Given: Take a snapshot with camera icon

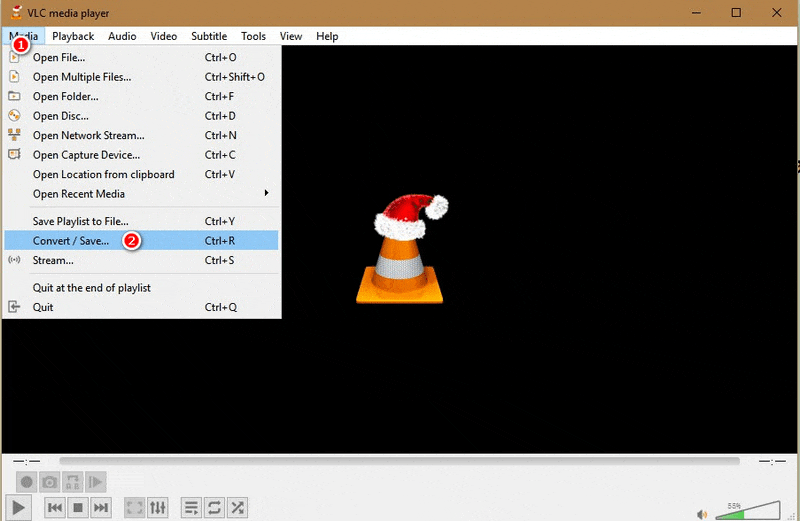Looking at the screenshot, I should point(50,482).
